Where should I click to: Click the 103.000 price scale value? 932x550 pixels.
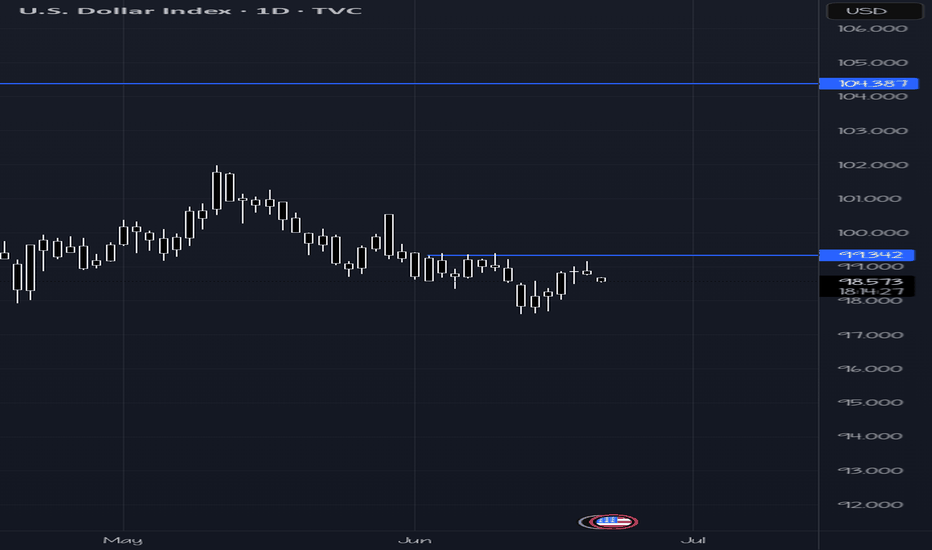873,131
